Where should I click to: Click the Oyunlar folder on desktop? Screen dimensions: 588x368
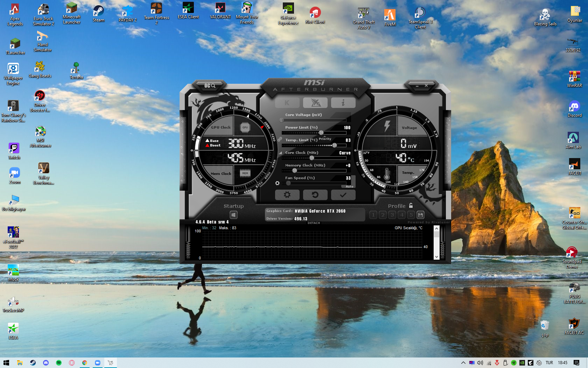[x=575, y=14]
